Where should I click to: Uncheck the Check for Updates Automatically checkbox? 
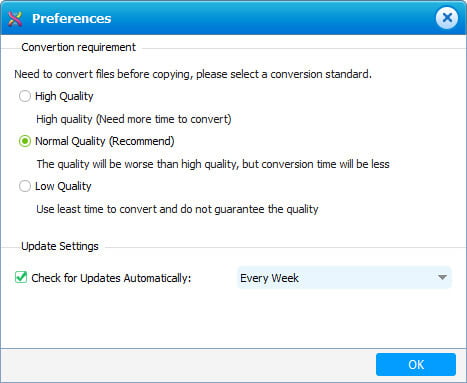[21, 277]
